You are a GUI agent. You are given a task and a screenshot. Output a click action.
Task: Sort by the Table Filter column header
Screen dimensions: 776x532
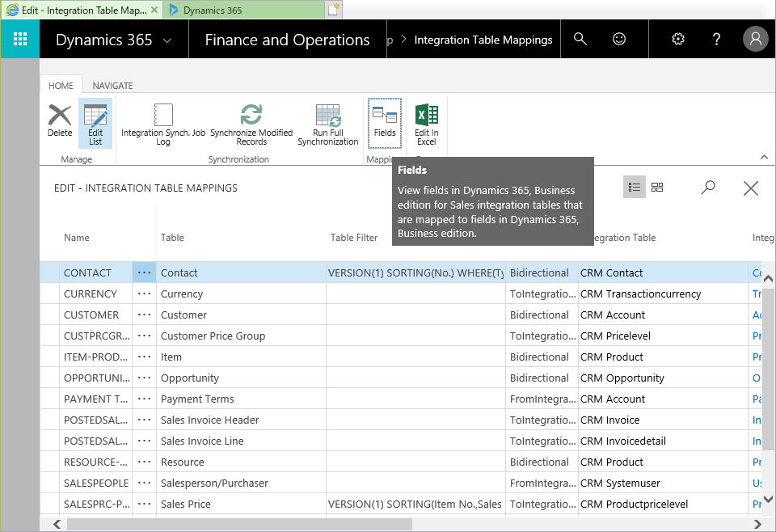tap(354, 238)
